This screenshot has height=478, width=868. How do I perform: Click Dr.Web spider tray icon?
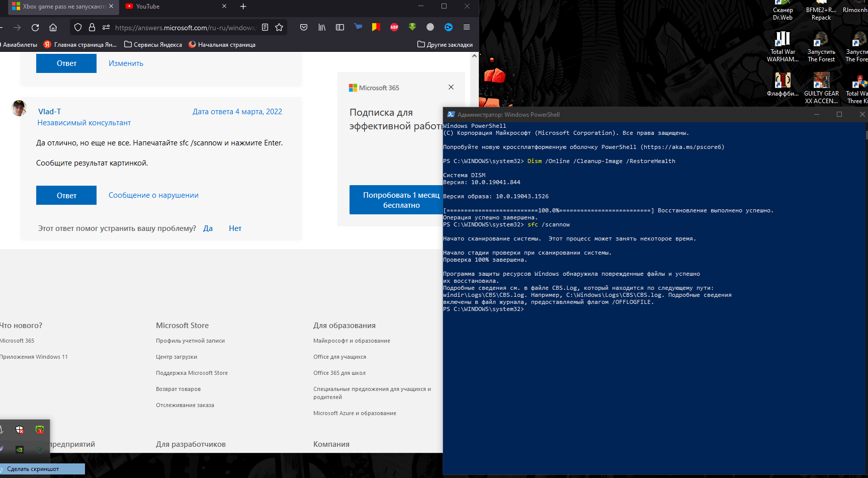40,429
